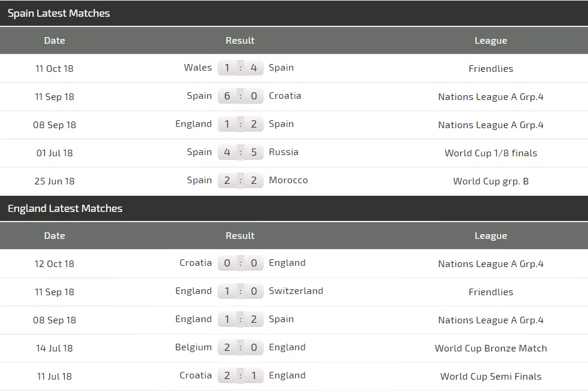Click the Switzerland team name

[x=296, y=291]
